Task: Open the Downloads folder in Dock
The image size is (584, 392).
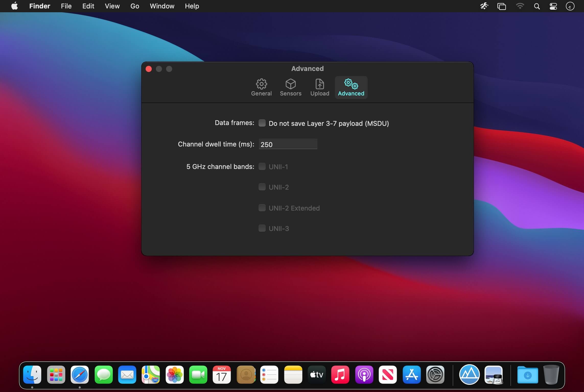Action: 528,375
